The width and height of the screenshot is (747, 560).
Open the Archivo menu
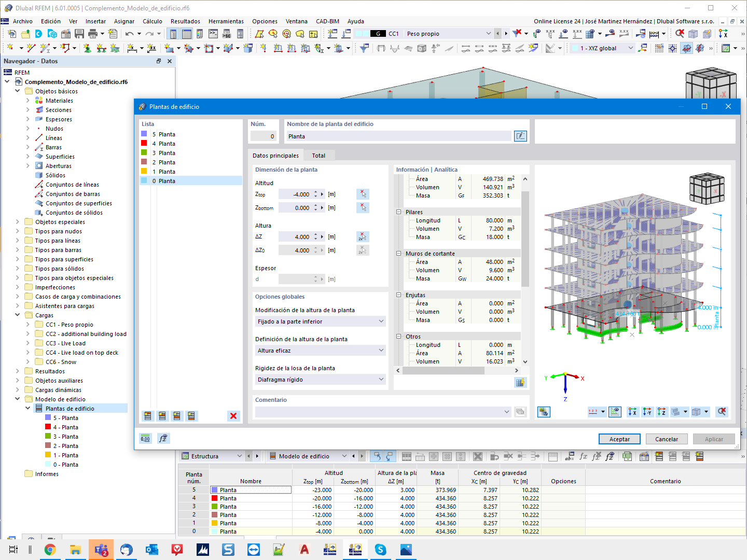23,21
